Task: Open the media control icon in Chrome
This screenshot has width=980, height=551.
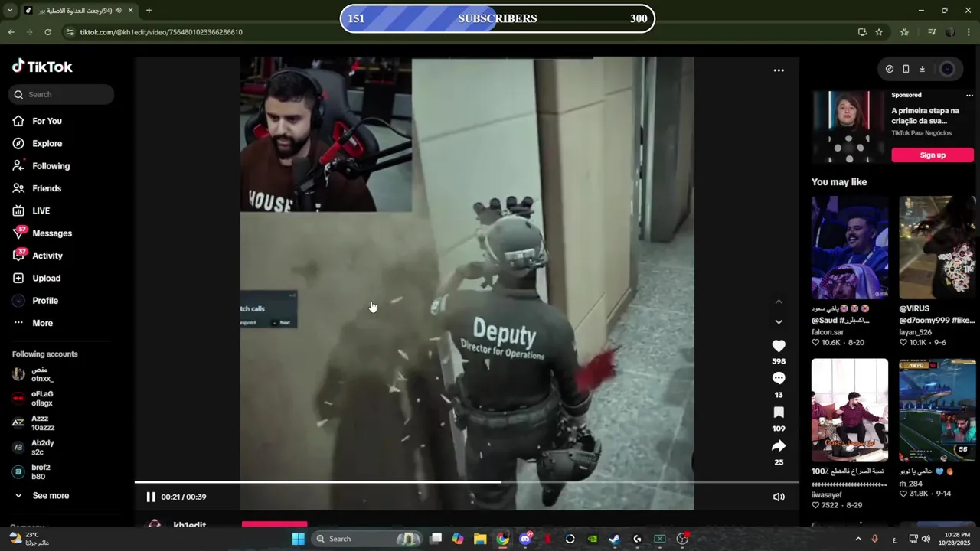Action: (x=932, y=32)
